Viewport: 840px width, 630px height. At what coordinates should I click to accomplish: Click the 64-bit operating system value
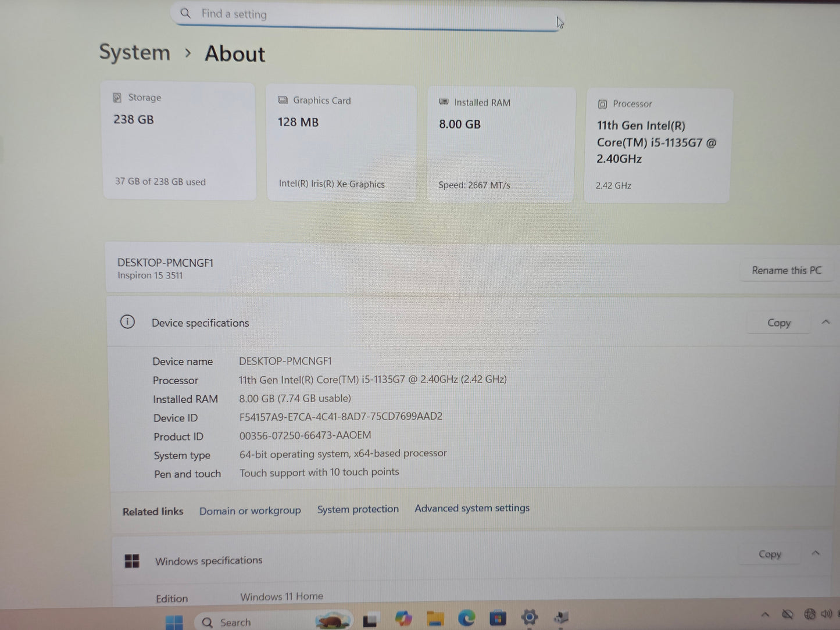[343, 453]
